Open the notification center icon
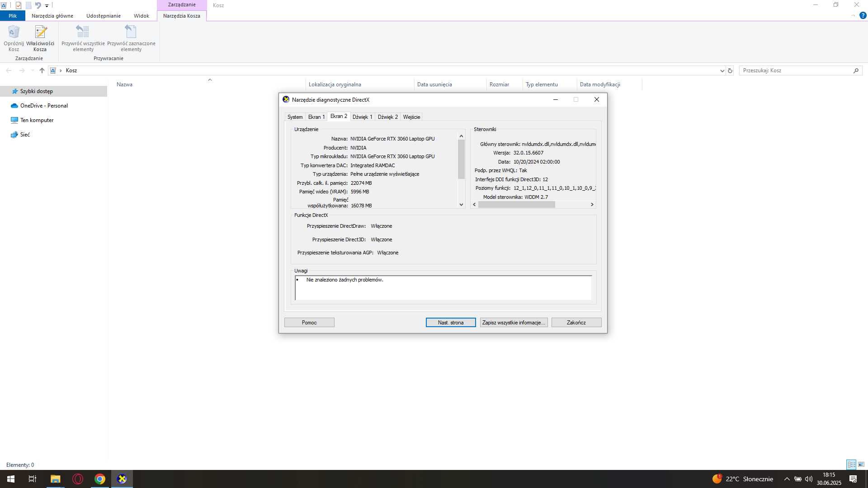The width and height of the screenshot is (868, 488). click(853, 479)
